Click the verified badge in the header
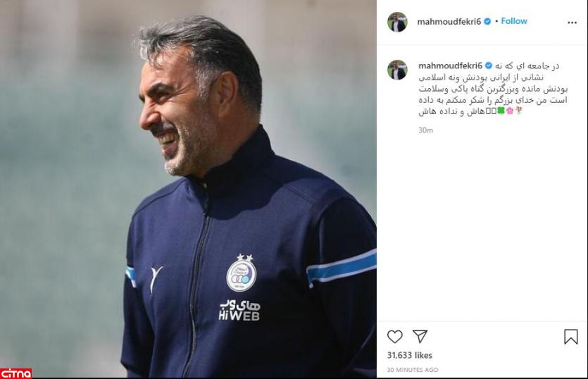 [x=487, y=21]
